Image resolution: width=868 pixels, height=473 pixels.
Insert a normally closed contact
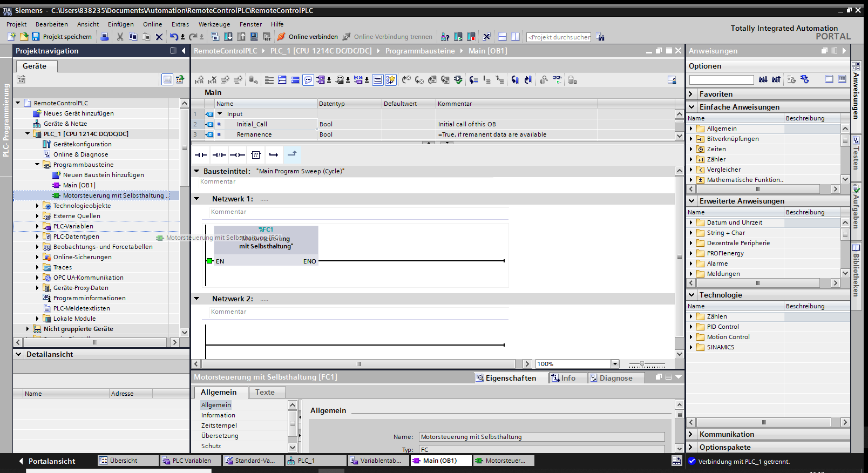click(219, 155)
